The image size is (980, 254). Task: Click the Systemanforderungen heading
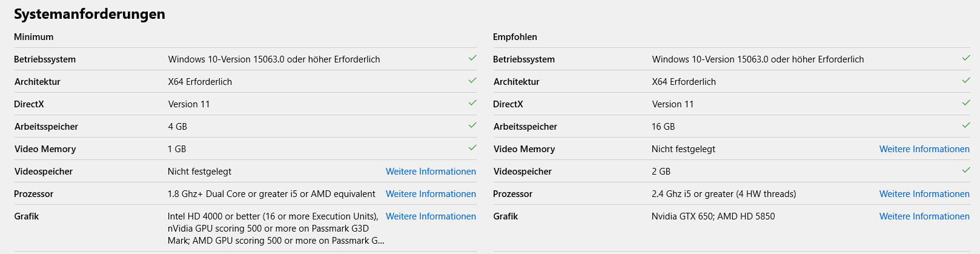(90, 14)
